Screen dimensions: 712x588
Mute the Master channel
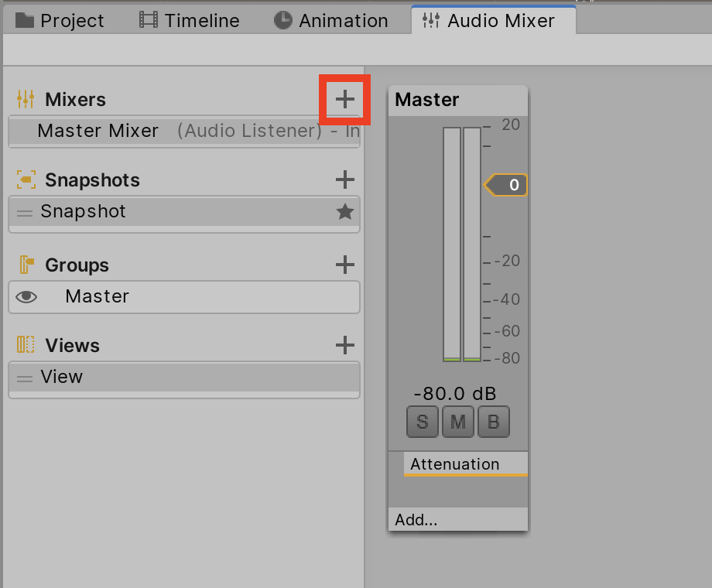(x=458, y=422)
